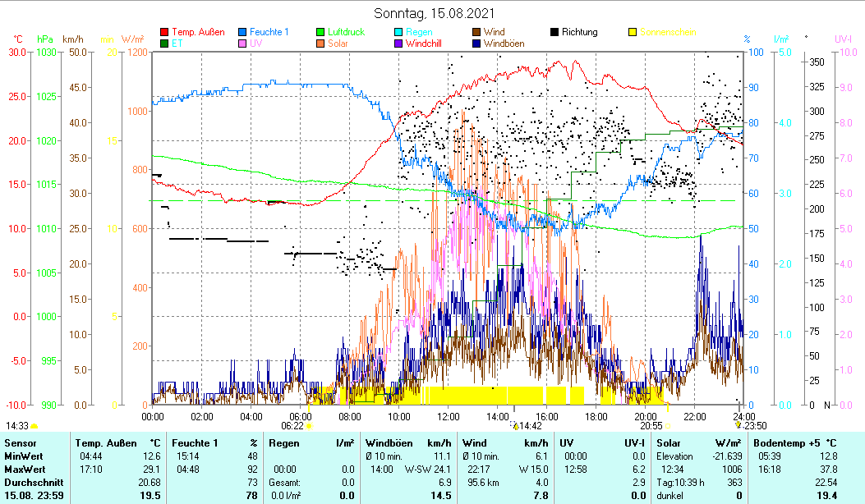Click the yellow marker next to 14:33
Image resolution: width=865 pixels, height=504 pixels.
(x=35, y=426)
